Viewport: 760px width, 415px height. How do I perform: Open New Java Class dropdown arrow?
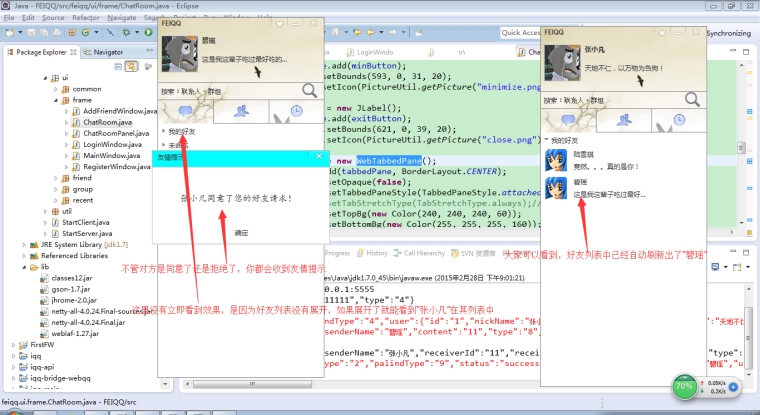tap(96, 32)
